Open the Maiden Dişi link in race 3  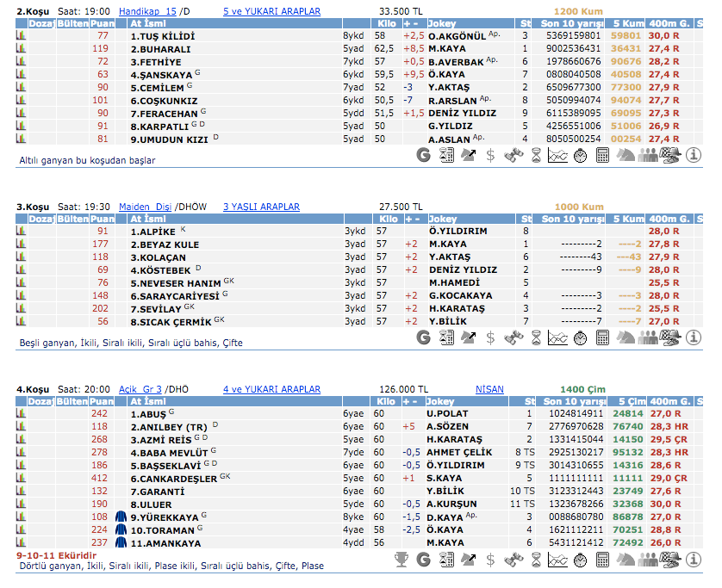point(145,207)
